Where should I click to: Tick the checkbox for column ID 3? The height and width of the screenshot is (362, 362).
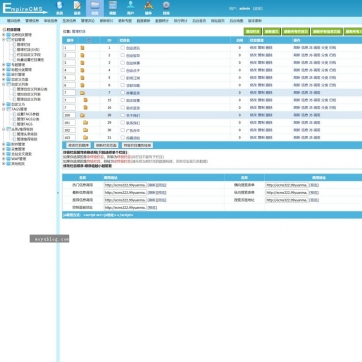click(123, 62)
